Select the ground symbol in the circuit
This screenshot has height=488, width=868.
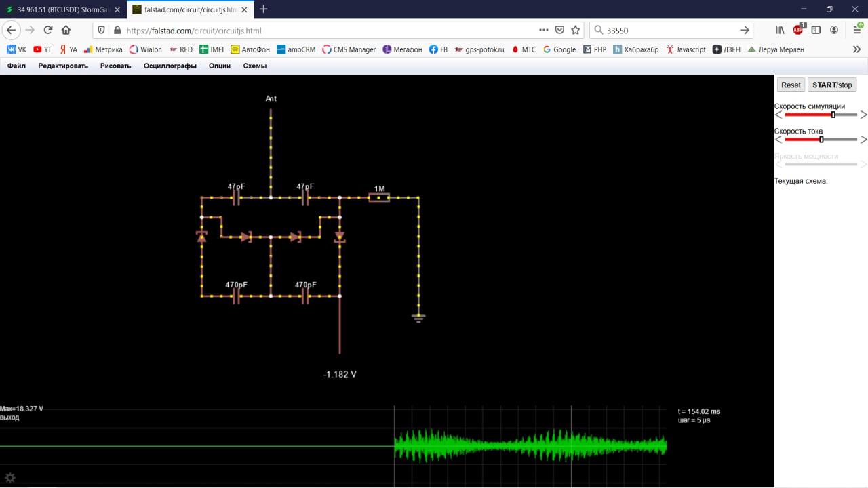(x=418, y=317)
